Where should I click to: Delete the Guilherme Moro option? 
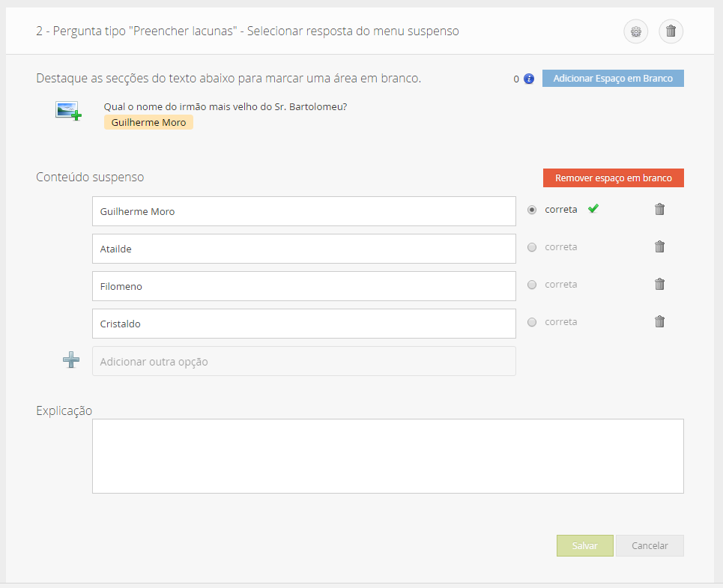click(x=659, y=210)
